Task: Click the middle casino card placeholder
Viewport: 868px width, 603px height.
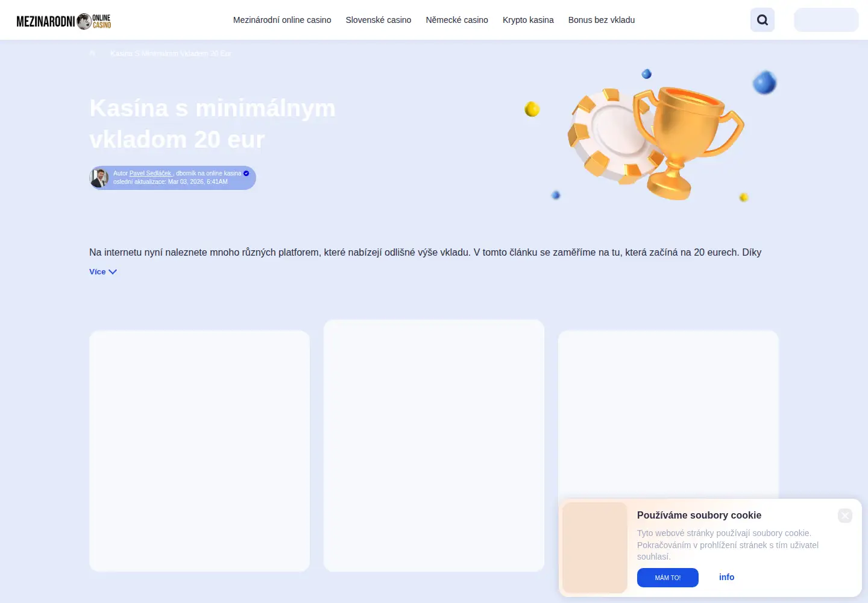Action: click(x=434, y=446)
